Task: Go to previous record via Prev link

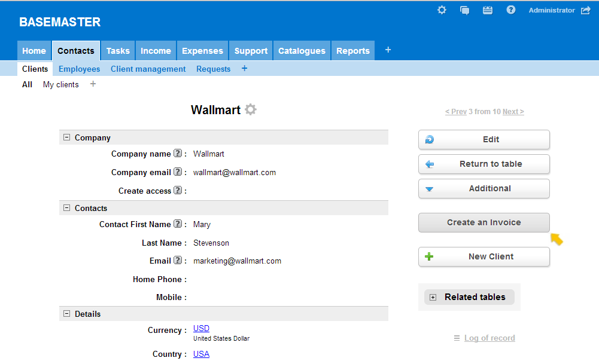Action: pyautogui.click(x=456, y=111)
